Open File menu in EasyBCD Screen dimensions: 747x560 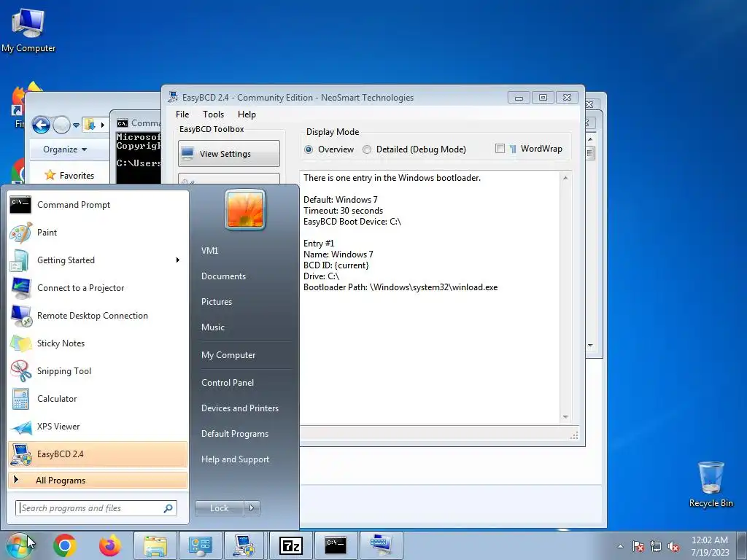[182, 114]
